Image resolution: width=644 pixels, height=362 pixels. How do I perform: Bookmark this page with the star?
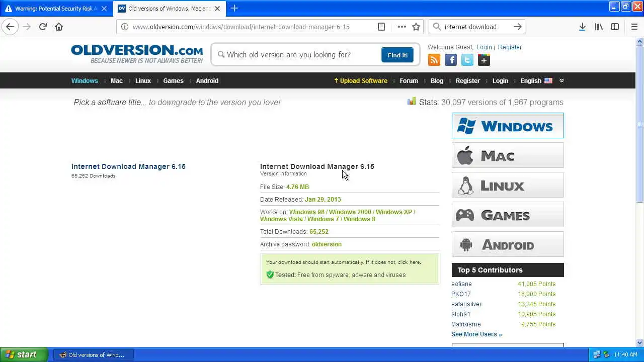coord(416,27)
